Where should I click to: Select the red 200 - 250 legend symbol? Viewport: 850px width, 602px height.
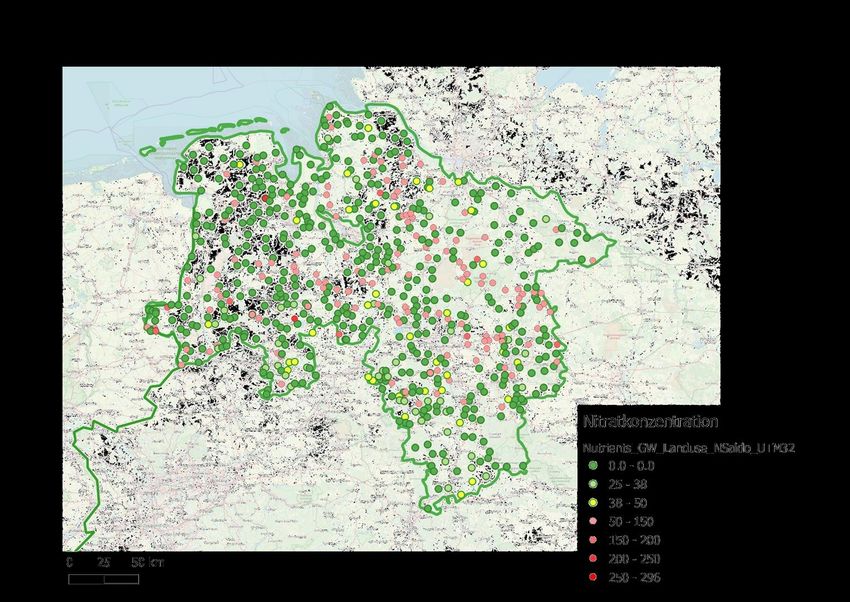[593, 559]
